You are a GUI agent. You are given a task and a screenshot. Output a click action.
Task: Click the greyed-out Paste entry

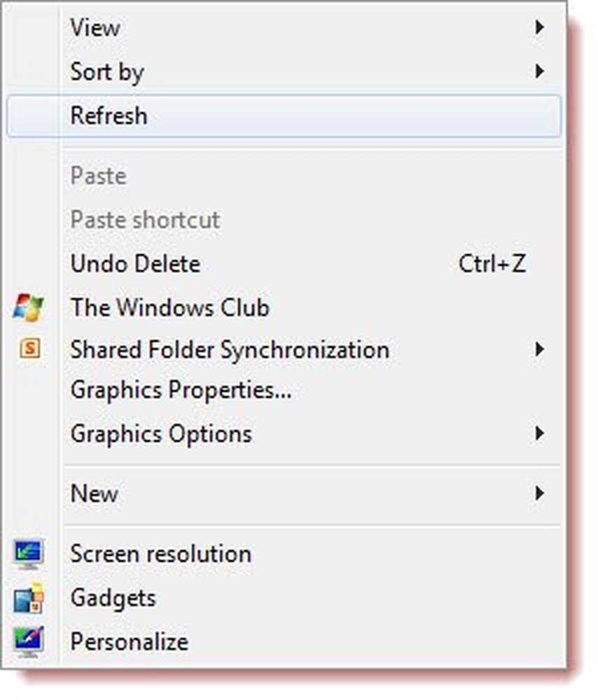tap(98, 176)
